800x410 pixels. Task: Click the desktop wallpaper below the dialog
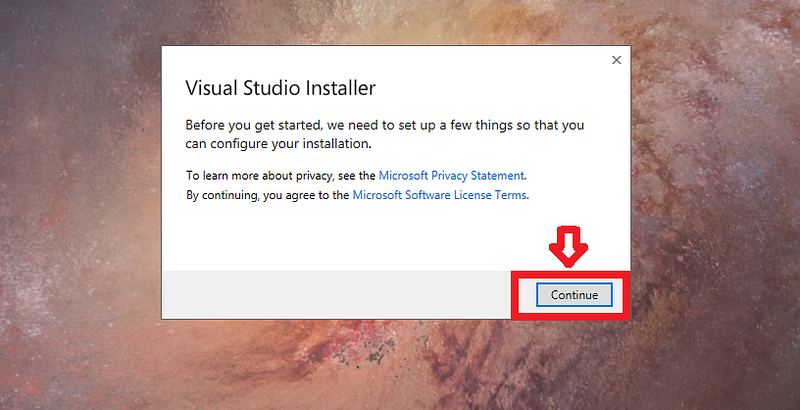pyautogui.click(x=396, y=365)
